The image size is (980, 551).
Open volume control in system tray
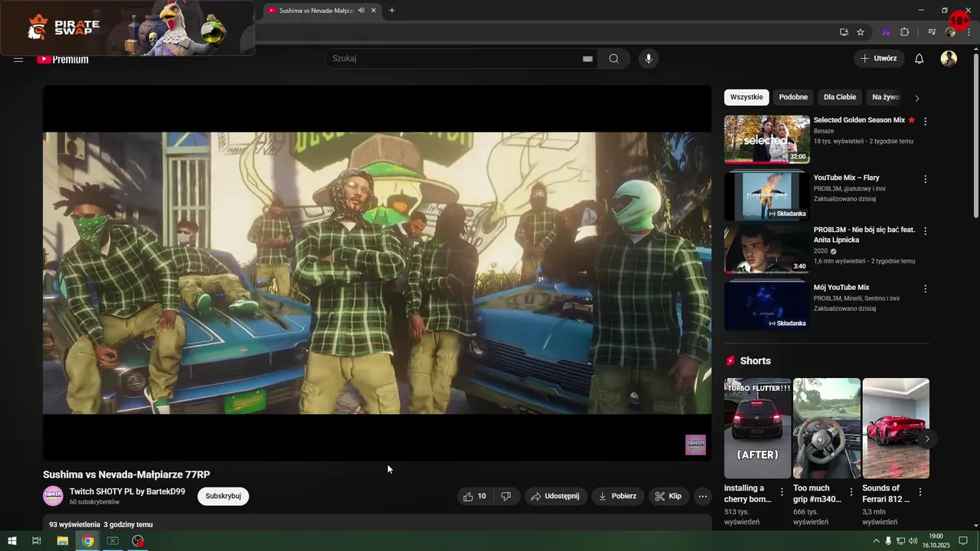[x=913, y=541]
